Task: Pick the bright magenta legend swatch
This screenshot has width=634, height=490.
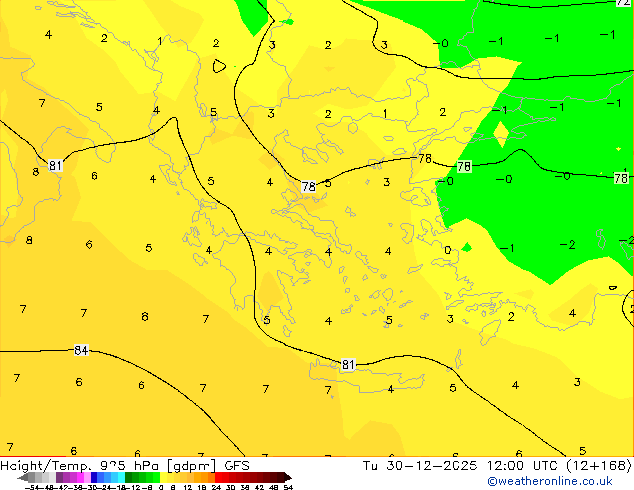Action: (x=80, y=478)
